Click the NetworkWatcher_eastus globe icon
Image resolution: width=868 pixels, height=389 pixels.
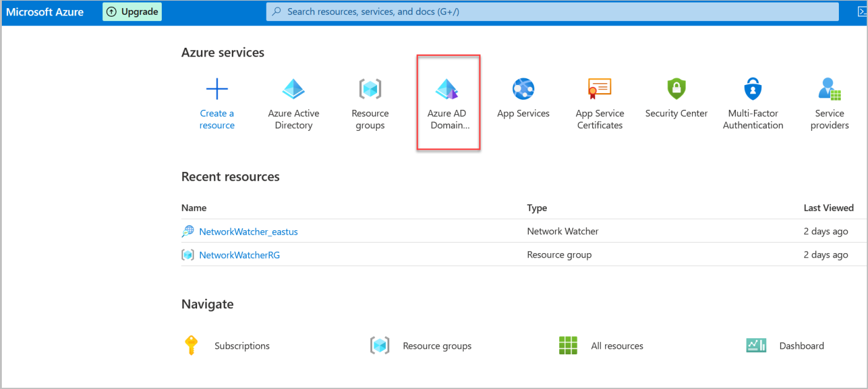click(x=187, y=231)
